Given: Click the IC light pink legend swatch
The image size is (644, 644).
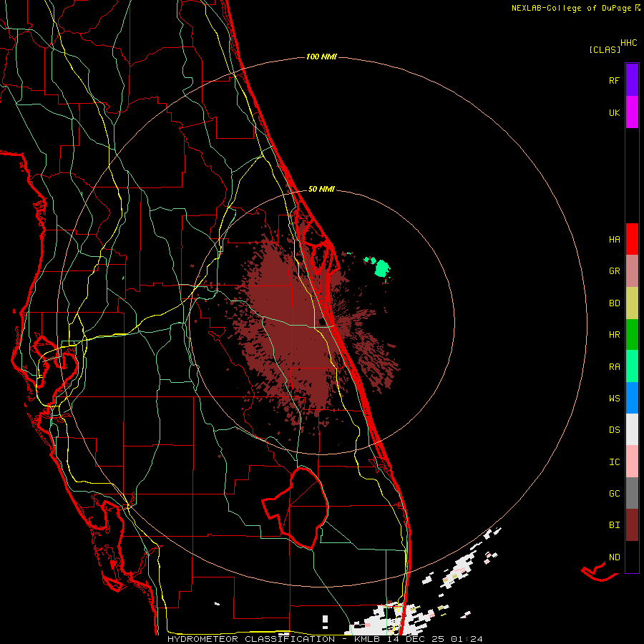Looking at the screenshot, I should [x=632, y=462].
